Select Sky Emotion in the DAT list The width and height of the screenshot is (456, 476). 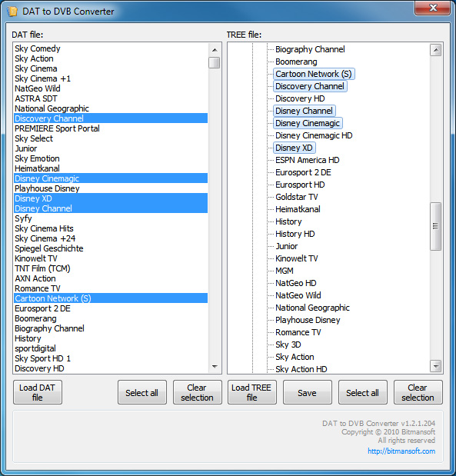point(111,158)
